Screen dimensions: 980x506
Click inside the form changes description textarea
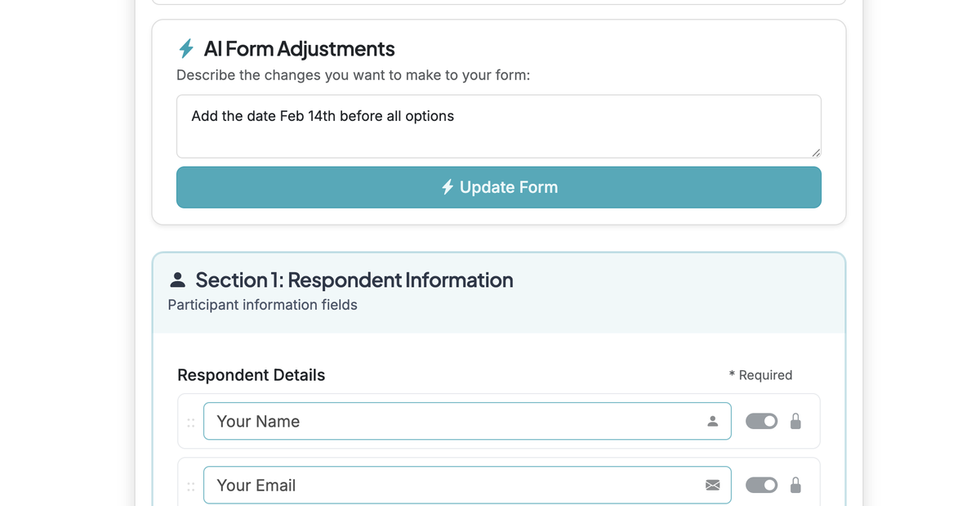pos(498,126)
